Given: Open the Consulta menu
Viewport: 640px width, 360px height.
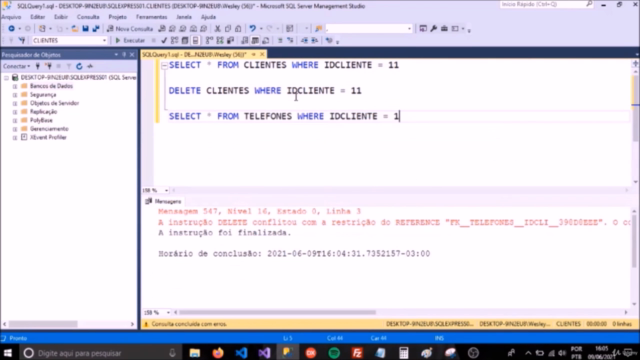Looking at the screenshot, I should click(88, 17).
